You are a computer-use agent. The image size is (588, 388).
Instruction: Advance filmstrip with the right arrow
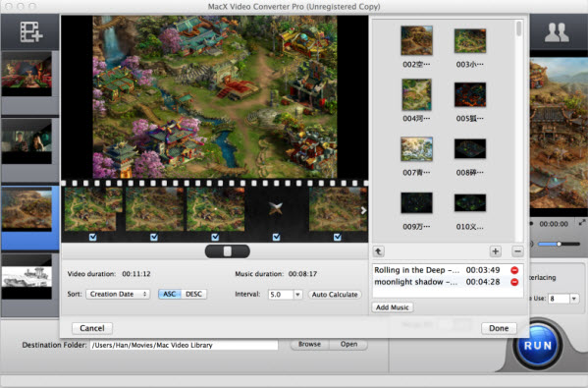363,210
